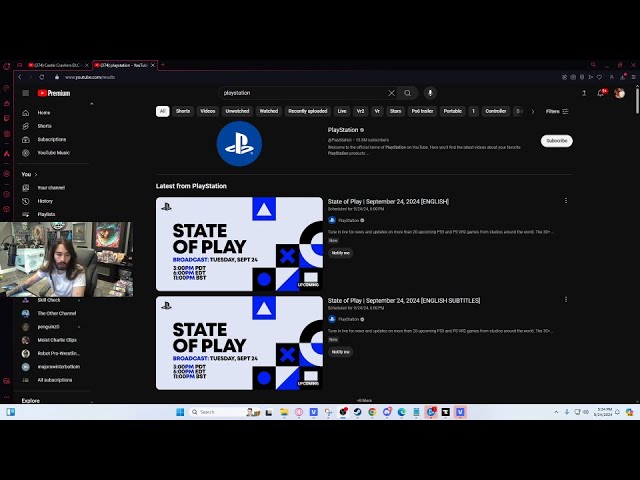Go back with browser back arrow
This screenshot has height=480, width=640.
[x=20, y=77]
